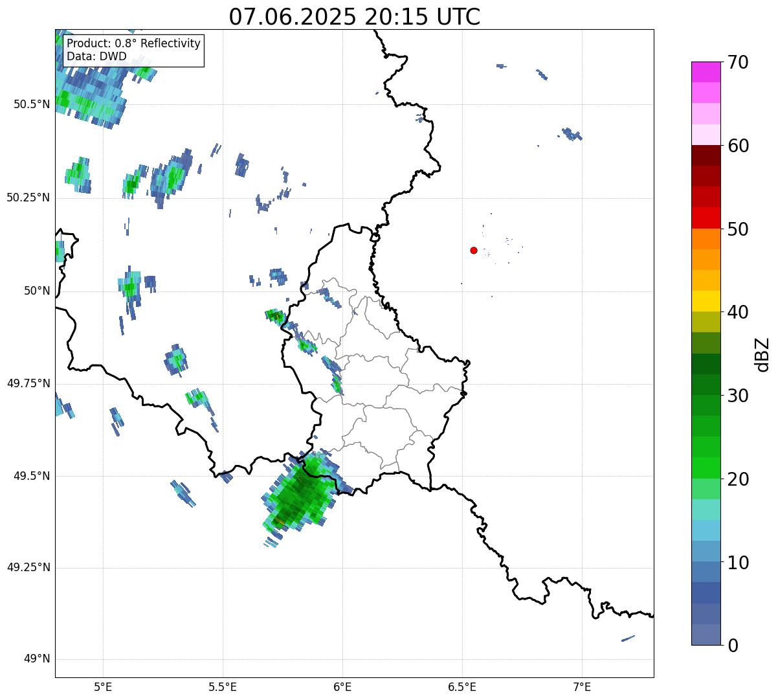Pick the bright red swatch above 50 dBZ

pyautogui.click(x=706, y=218)
